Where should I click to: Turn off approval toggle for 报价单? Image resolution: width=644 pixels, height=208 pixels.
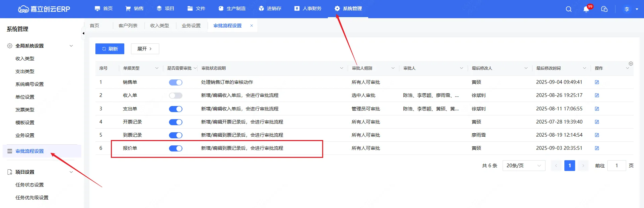[175, 148]
